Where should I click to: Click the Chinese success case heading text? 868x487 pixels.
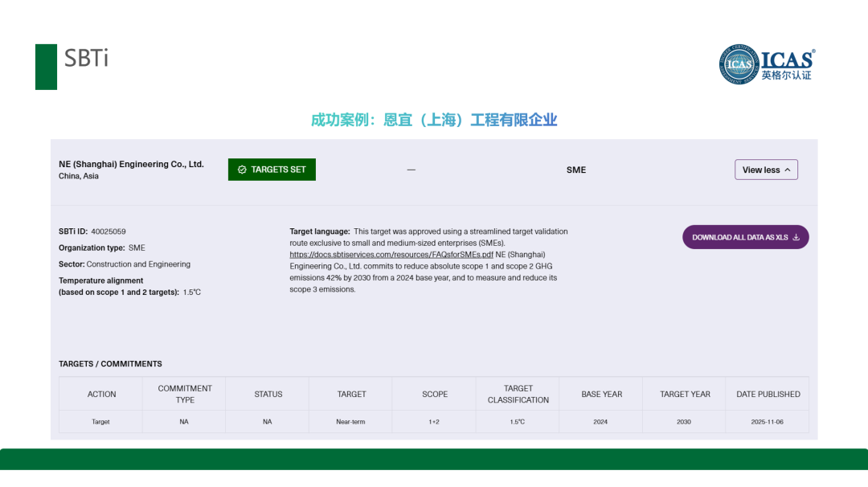point(434,120)
